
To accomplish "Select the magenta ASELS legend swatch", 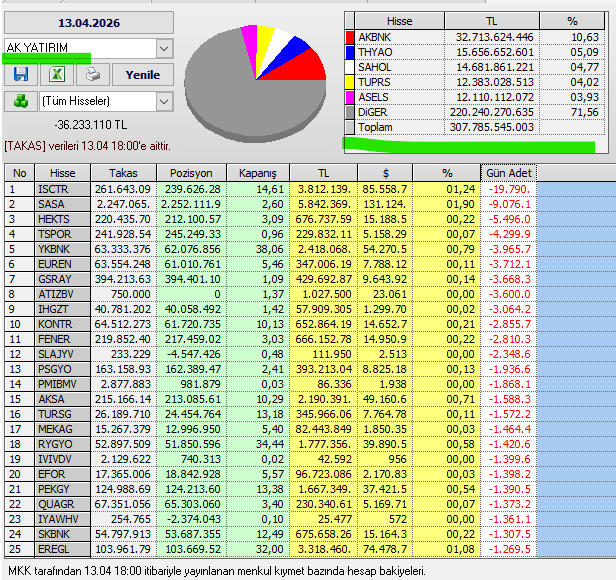I will pyautogui.click(x=350, y=97).
